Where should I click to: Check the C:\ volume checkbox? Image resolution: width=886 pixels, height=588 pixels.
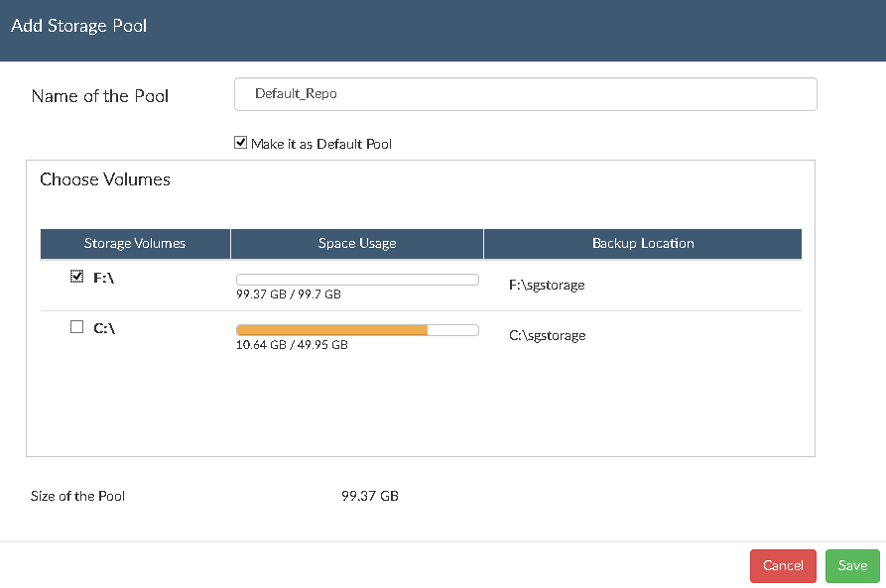[76, 327]
